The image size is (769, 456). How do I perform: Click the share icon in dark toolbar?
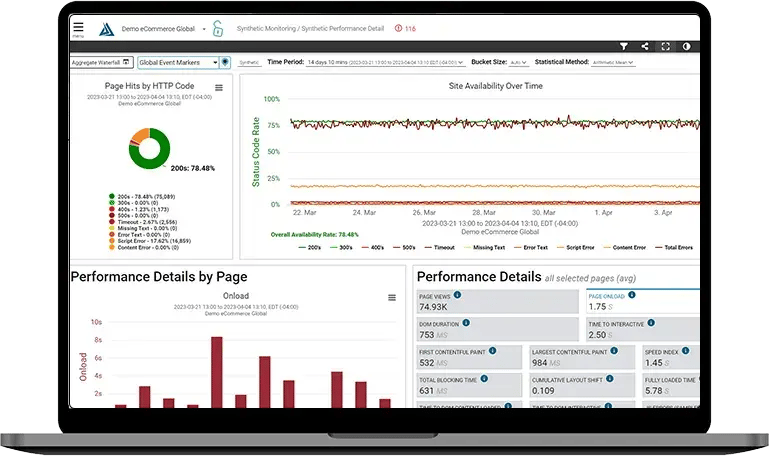tap(645, 46)
